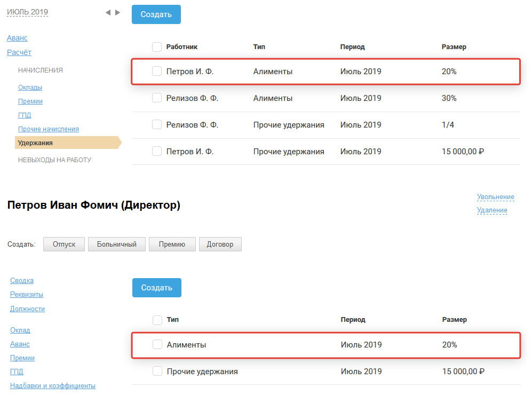The width and height of the screenshot is (532, 395).
Task: Click the upper Создать button
Action: 156,14
